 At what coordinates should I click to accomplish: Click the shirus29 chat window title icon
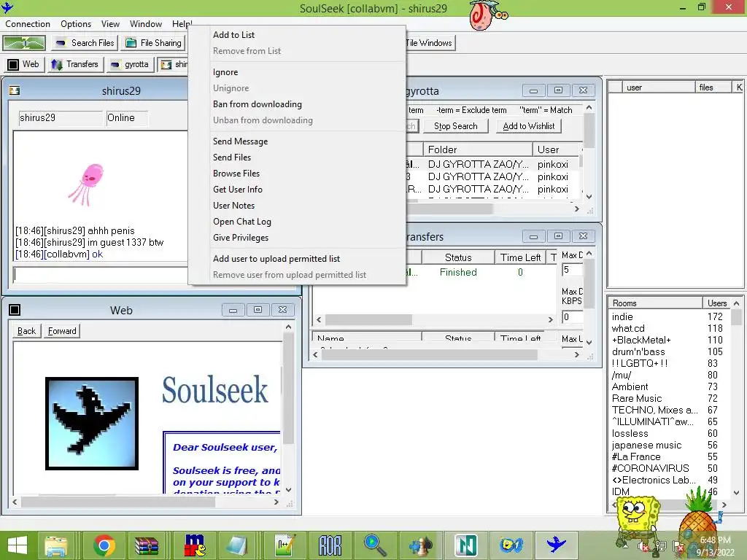point(15,90)
